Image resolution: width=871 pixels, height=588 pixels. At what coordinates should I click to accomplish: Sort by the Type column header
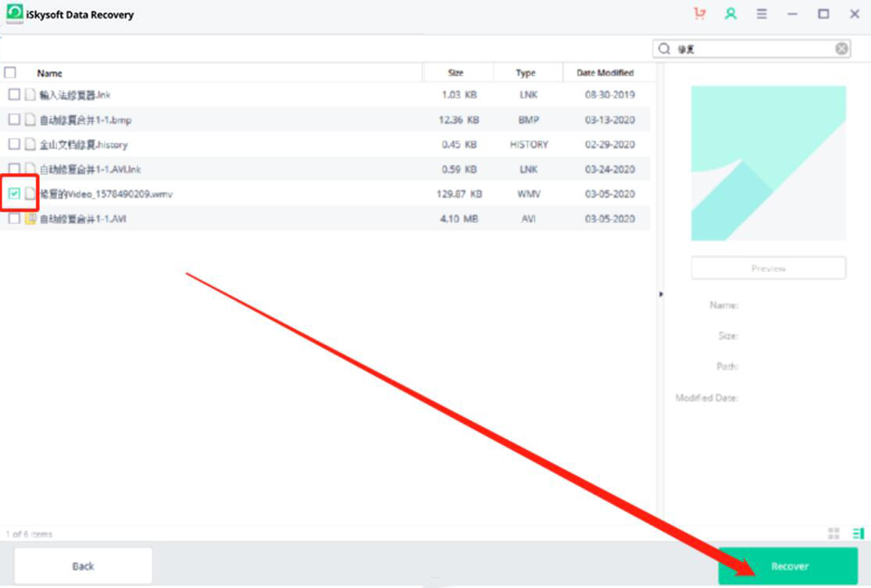tap(526, 73)
